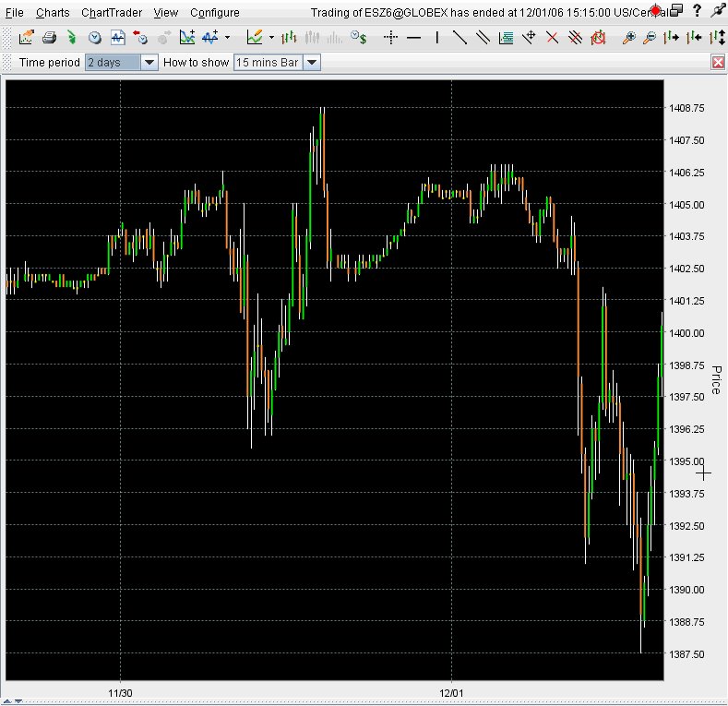Click the 1400.00 price axis label
This screenshot has height=706, width=728.
pyautogui.click(x=686, y=332)
